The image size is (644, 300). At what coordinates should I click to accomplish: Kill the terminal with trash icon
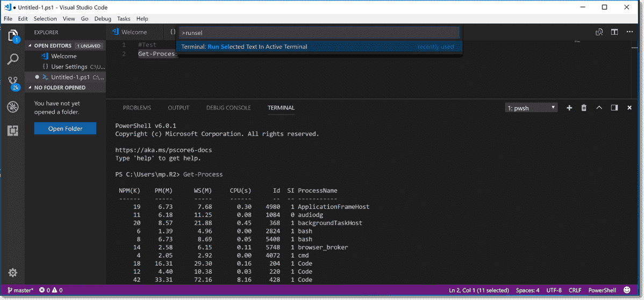(x=584, y=108)
